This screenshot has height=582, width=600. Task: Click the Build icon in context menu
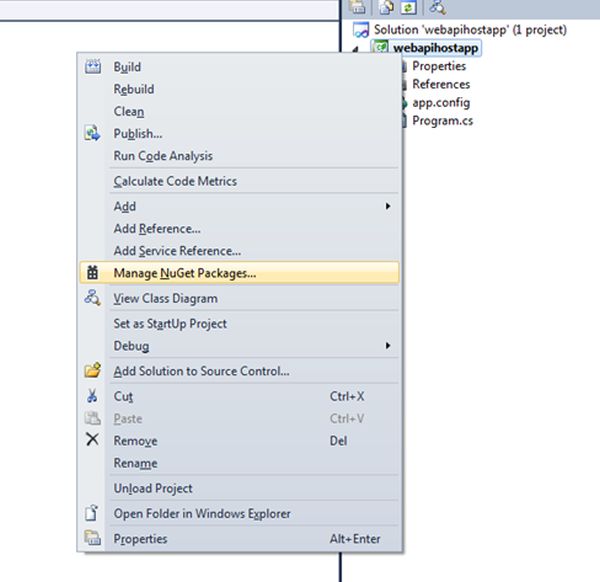[93, 67]
